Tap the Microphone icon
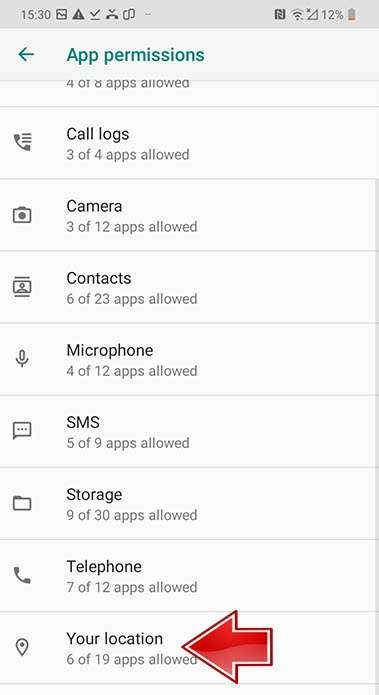 pyautogui.click(x=22, y=358)
